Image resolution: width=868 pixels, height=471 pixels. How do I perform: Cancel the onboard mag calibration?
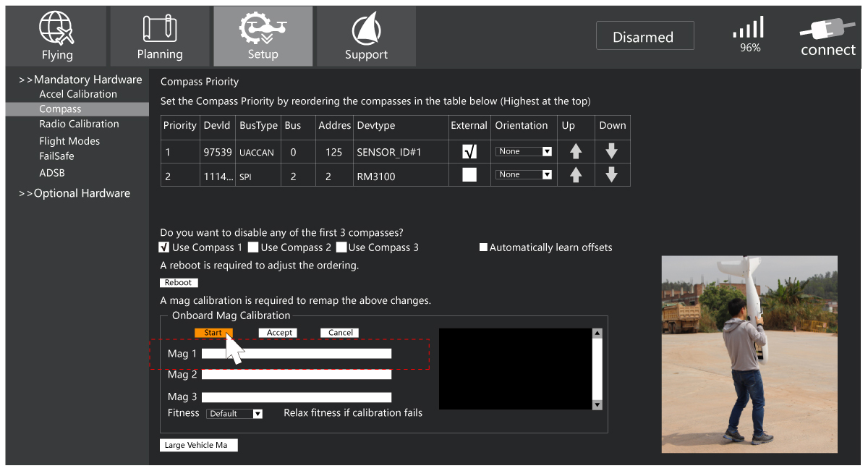(x=340, y=333)
